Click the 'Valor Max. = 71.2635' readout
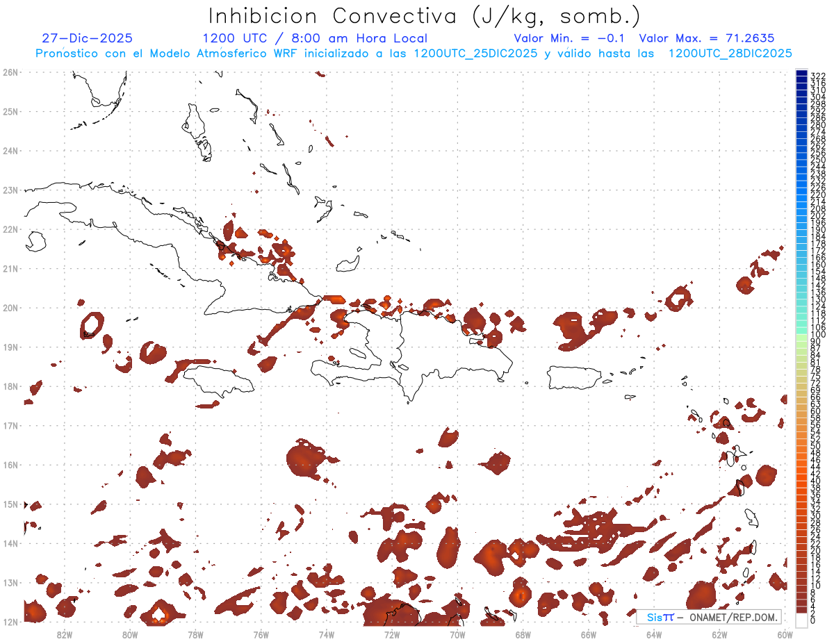This screenshot has width=834, height=644. 706,38
